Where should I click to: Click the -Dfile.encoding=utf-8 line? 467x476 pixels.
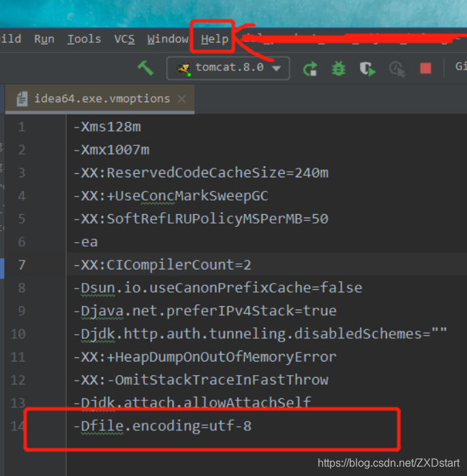(x=162, y=426)
